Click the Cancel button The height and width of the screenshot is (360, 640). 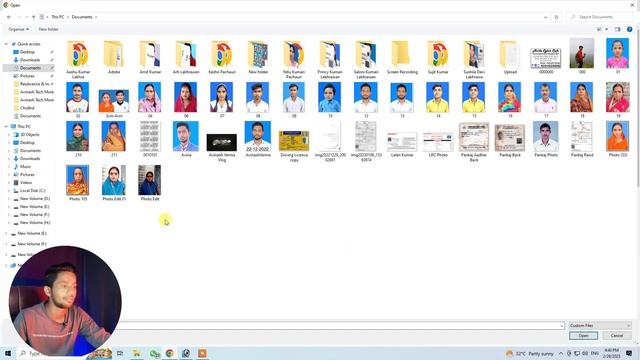(x=617, y=336)
